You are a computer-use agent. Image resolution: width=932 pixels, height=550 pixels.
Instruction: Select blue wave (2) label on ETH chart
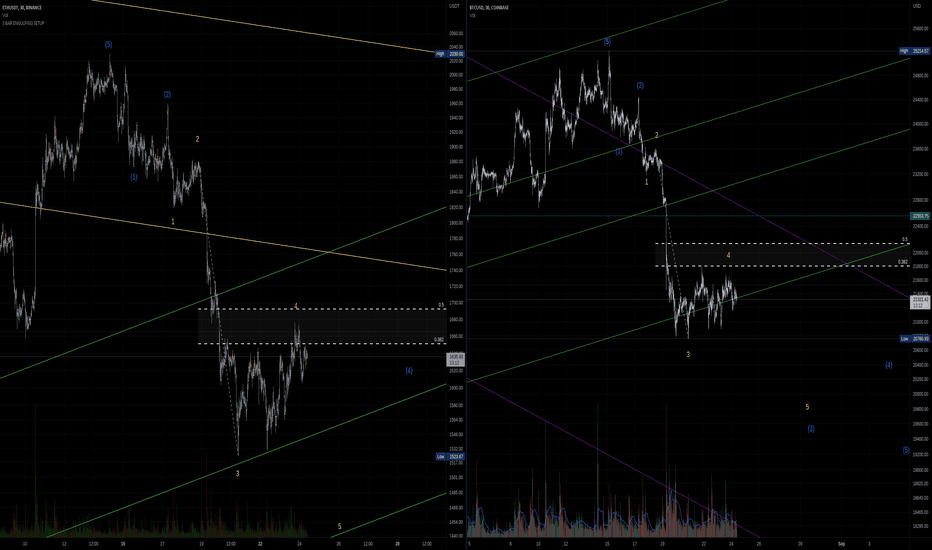point(167,95)
